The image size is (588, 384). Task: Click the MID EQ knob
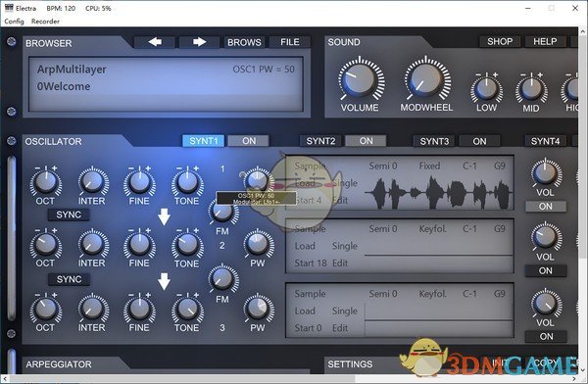click(x=531, y=89)
